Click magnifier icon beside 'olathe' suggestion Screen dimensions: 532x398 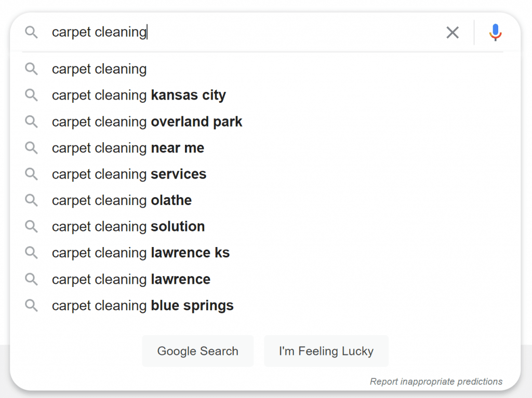tap(31, 200)
